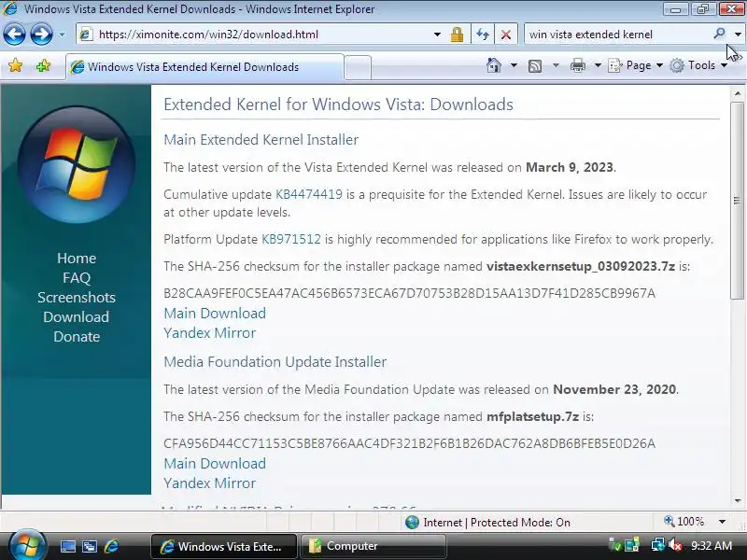747x560 pixels.
Task: Select the Windows Vista Extended Kernel Downloads tab
Action: [x=204, y=66]
